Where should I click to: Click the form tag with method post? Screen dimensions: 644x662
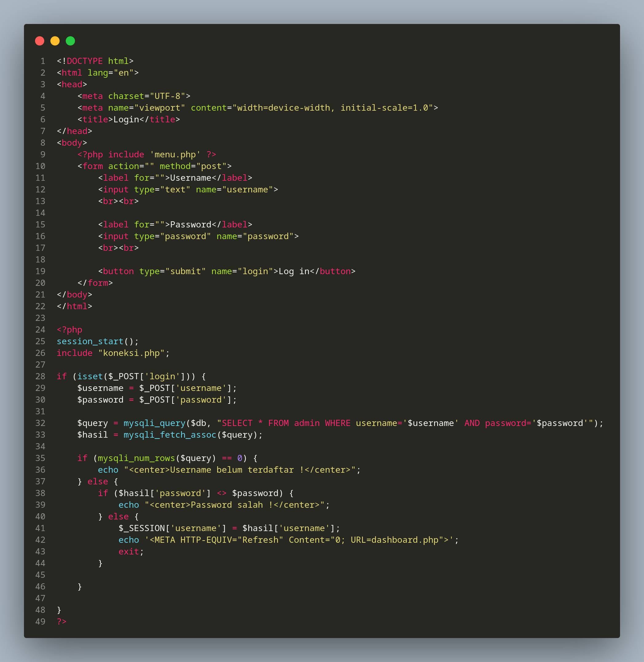pos(93,167)
